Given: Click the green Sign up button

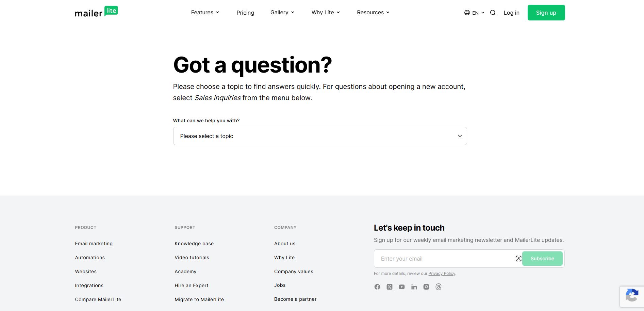Looking at the screenshot, I should (x=546, y=13).
